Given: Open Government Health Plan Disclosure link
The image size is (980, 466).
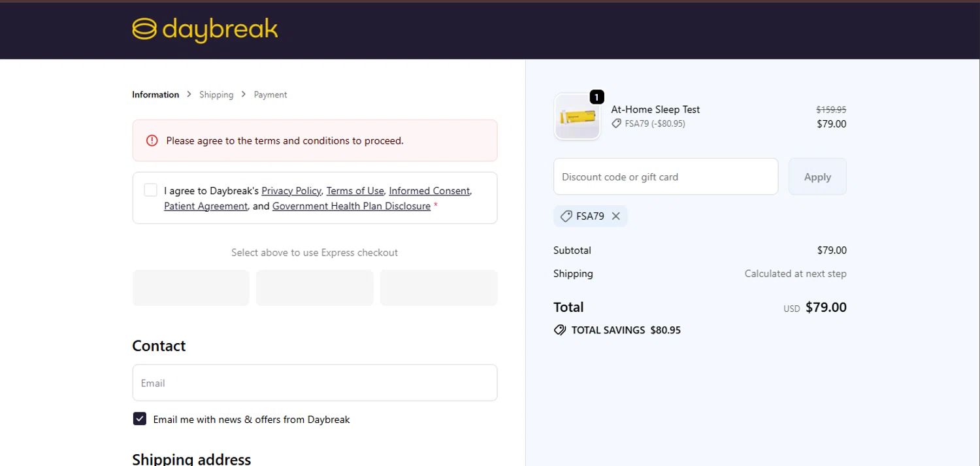Looking at the screenshot, I should coord(351,206).
